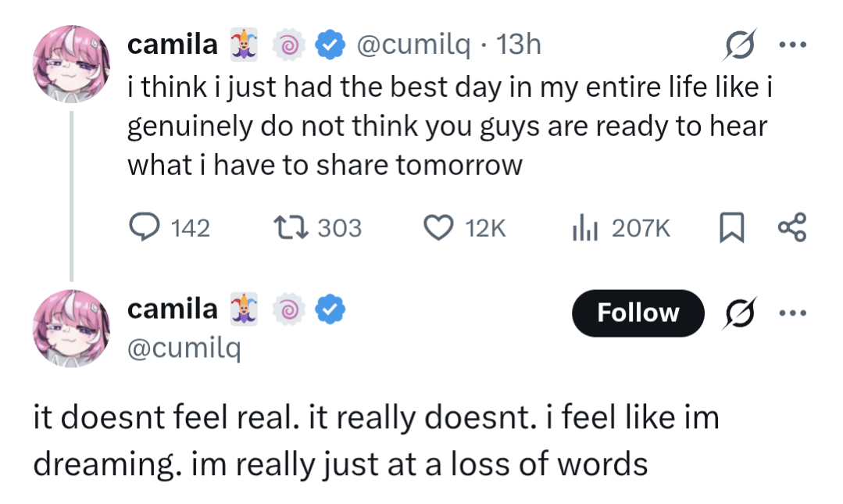Share the first tweet via share icon
Viewport: 843px width, 504px height.
792,227
